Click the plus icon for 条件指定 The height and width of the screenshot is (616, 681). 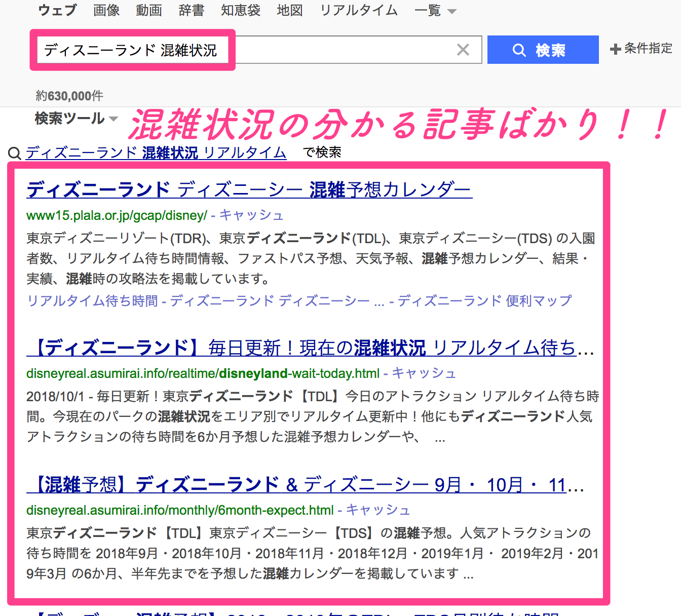(616, 49)
